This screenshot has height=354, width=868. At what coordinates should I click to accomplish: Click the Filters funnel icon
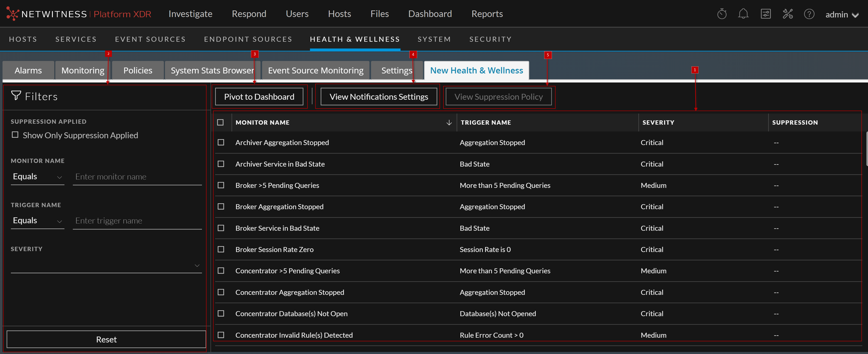pyautogui.click(x=16, y=96)
